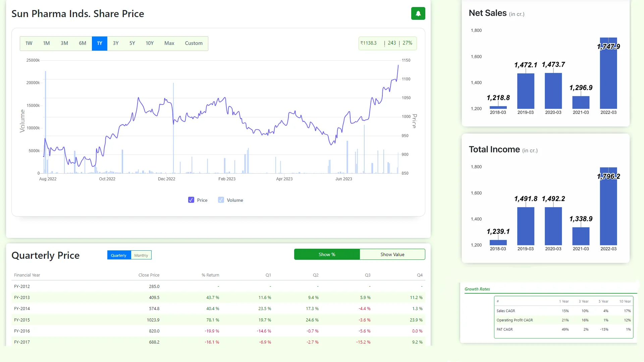Click the Financial Year column header
This screenshot has width=644, height=362.
(x=27, y=275)
